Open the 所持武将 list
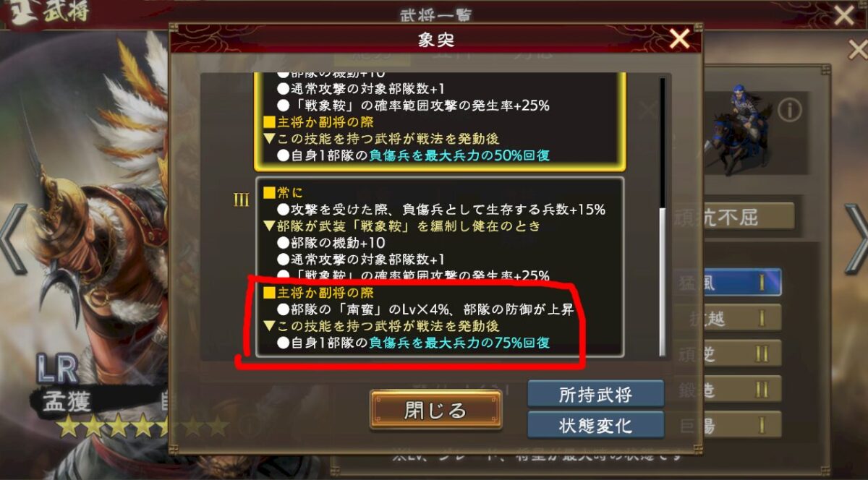This screenshot has width=868, height=480. [596, 395]
